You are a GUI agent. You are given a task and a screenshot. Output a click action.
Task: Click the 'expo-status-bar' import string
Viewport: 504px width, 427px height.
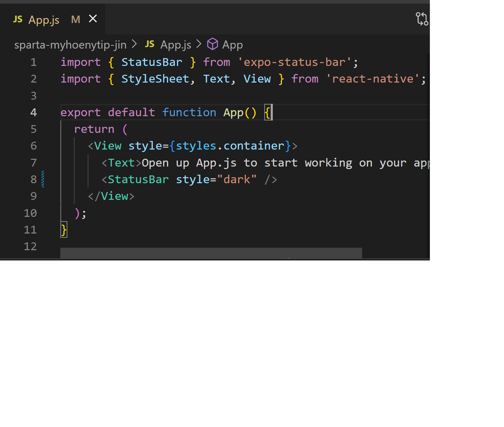pos(294,62)
